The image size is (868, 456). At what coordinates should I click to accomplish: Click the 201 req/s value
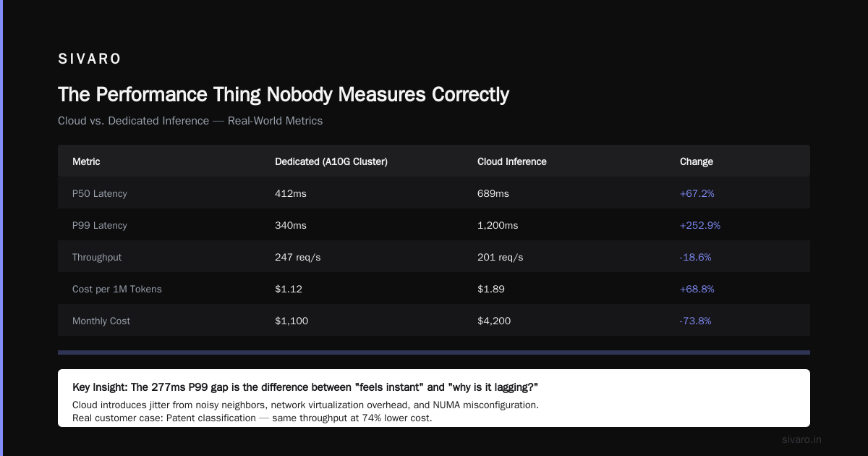click(x=501, y=257)
